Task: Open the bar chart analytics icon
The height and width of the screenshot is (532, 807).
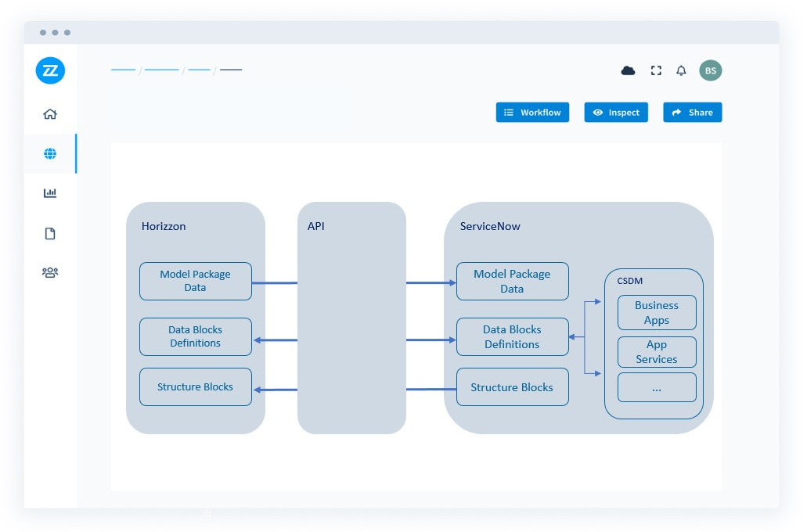Action: click(x=50, y=193)
